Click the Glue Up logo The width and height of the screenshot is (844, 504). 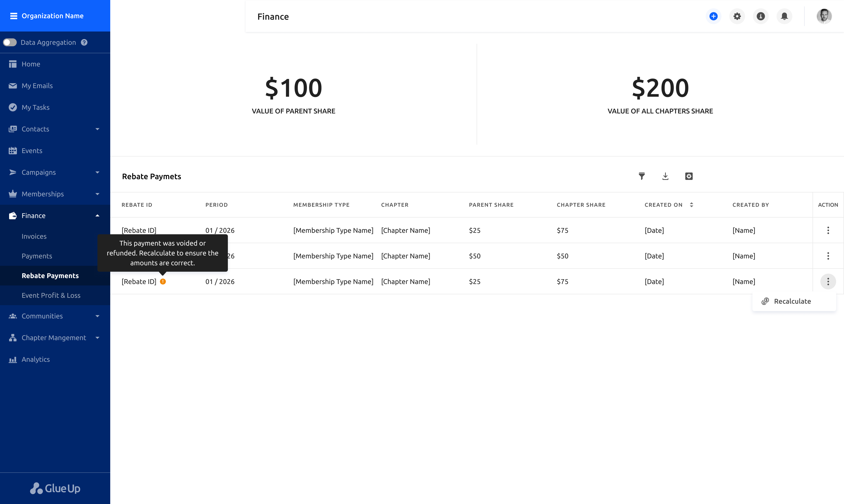pyautogui.click(x=55, y=488)
